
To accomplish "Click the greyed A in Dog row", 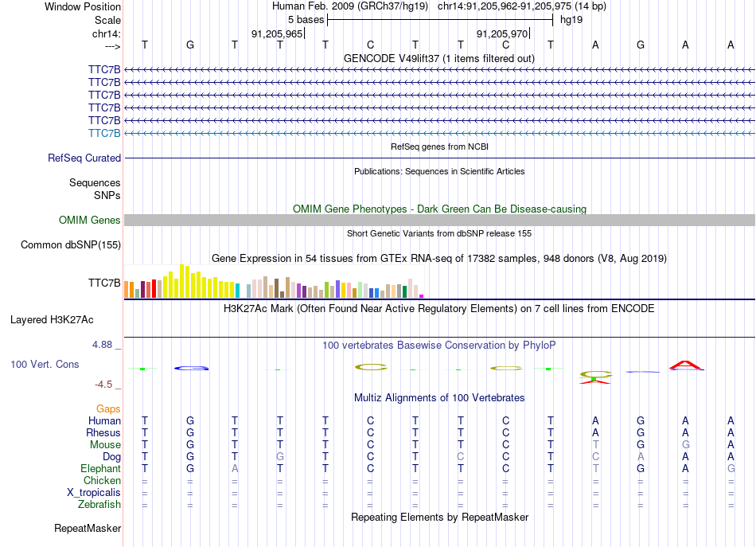I will pos(641,456).
